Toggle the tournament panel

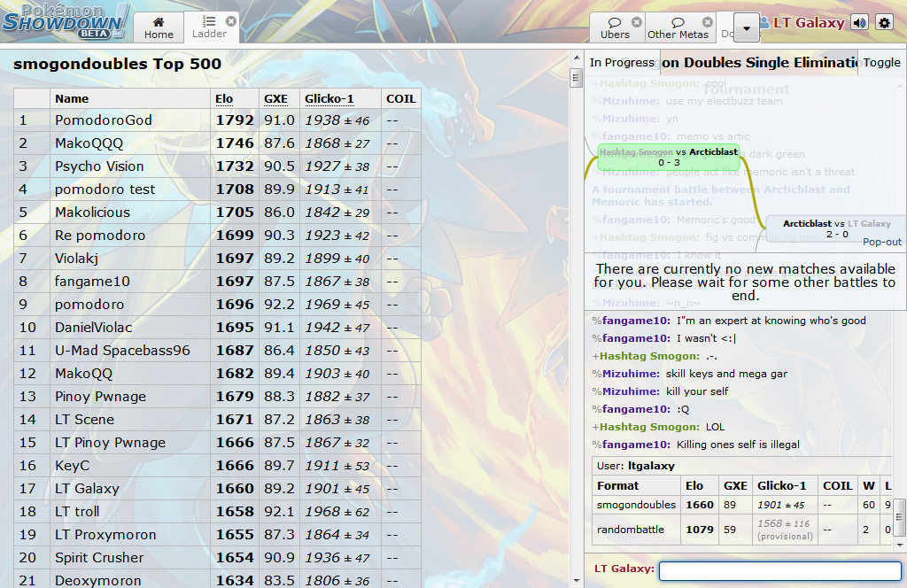pos(881,63)
